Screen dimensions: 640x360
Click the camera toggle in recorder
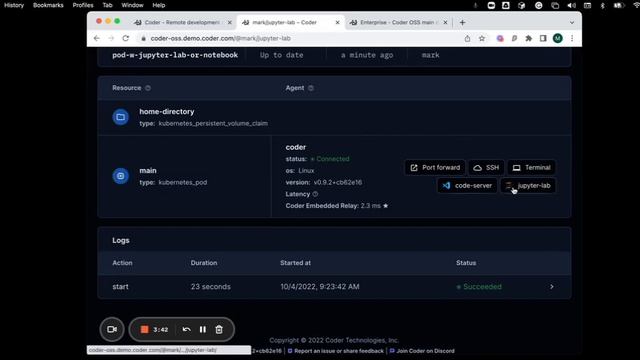[112, 329]
